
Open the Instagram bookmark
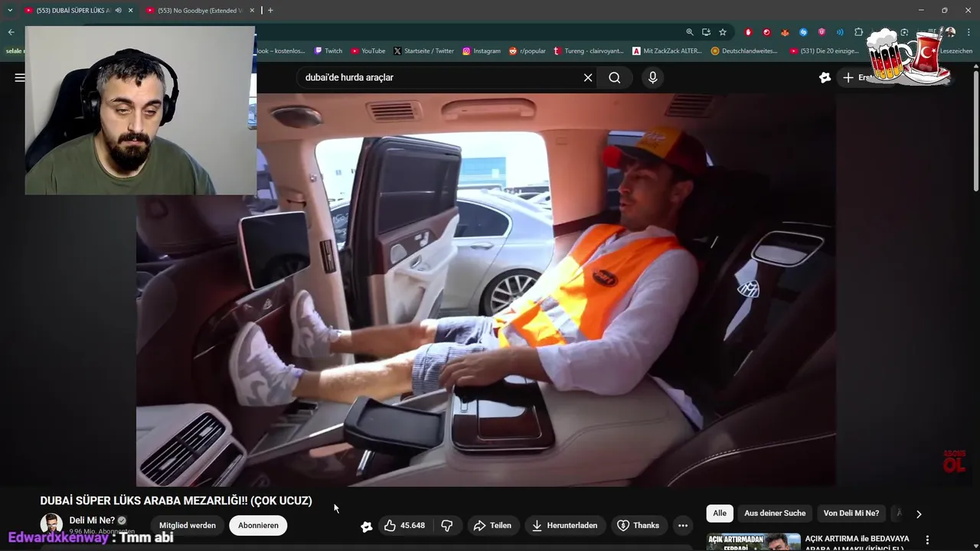(482, 51)
